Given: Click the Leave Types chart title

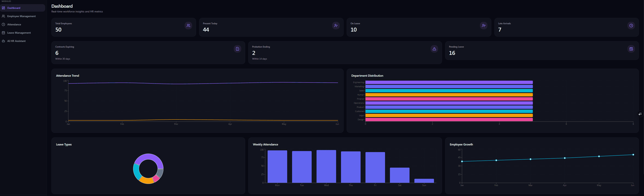Looking at the screenshot, I should point(64,145).
